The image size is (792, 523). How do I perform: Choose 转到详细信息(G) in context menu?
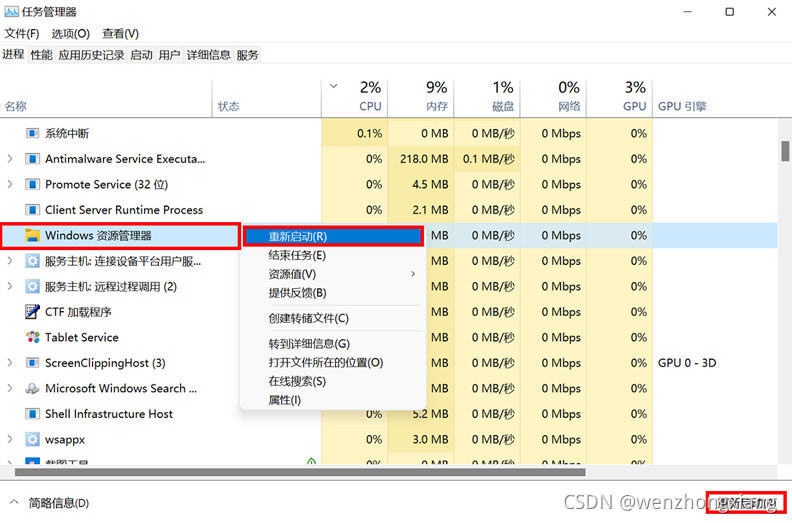click(x=309, y=344)
